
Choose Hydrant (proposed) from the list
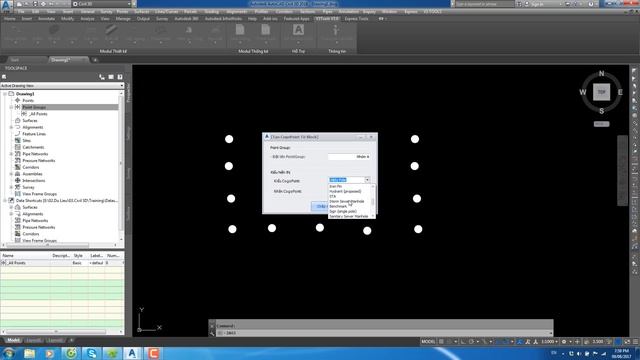[x=345, y=191]
